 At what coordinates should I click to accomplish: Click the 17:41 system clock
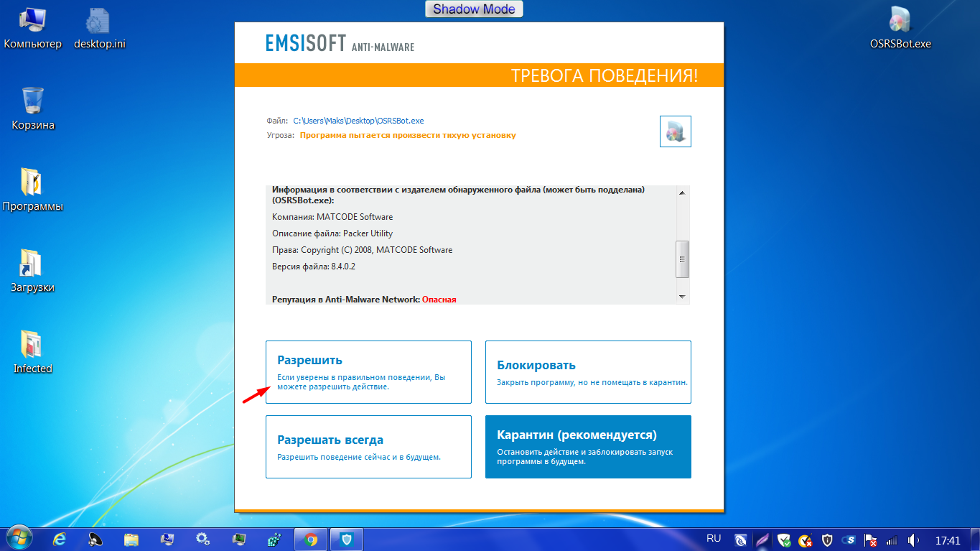pos(948,540)
